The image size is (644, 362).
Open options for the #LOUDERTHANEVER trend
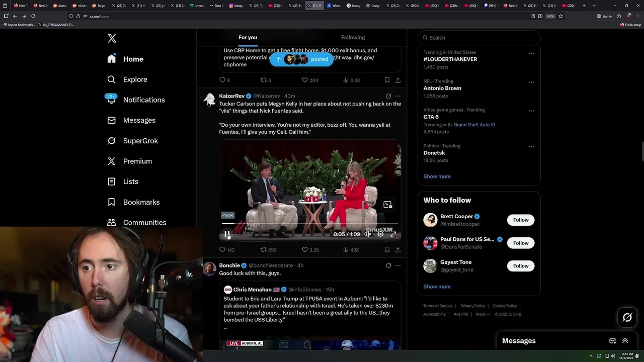tap(531, 53)
